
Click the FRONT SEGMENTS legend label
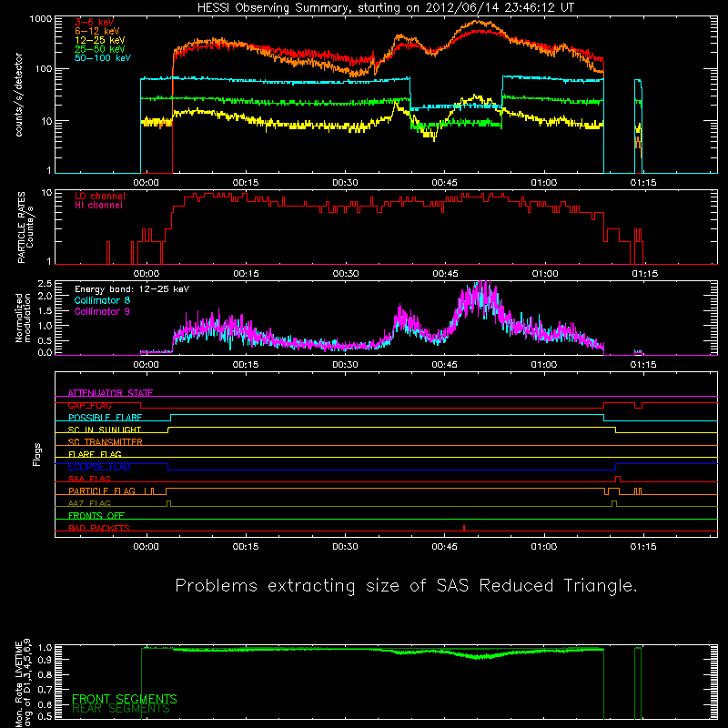125,699
